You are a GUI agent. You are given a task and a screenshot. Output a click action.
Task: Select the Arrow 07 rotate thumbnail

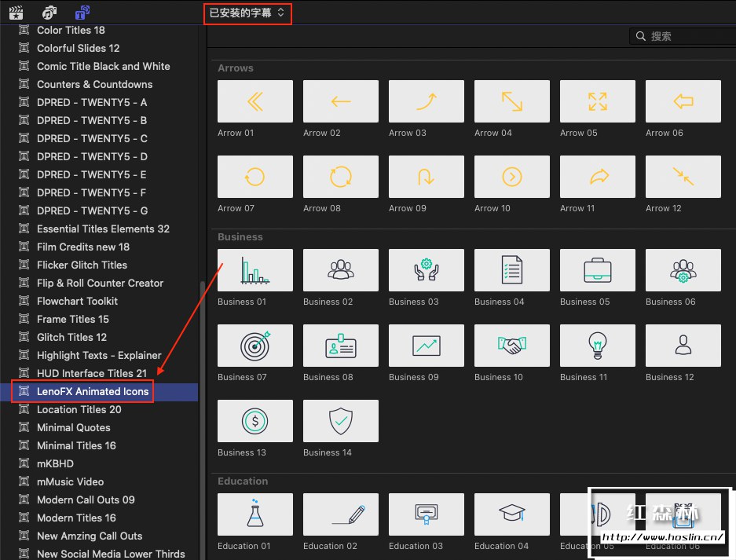tap(254, 177)
